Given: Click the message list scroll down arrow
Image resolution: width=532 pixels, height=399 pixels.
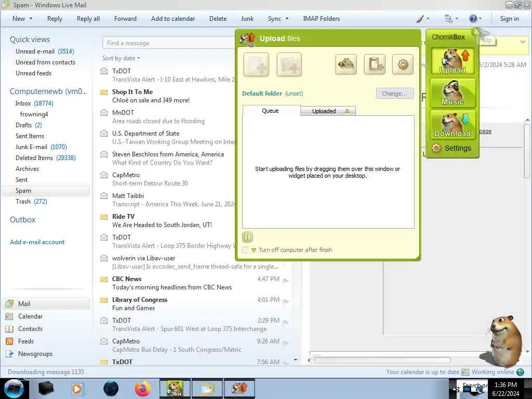Looking at the screenshot, I should (296, 360).
